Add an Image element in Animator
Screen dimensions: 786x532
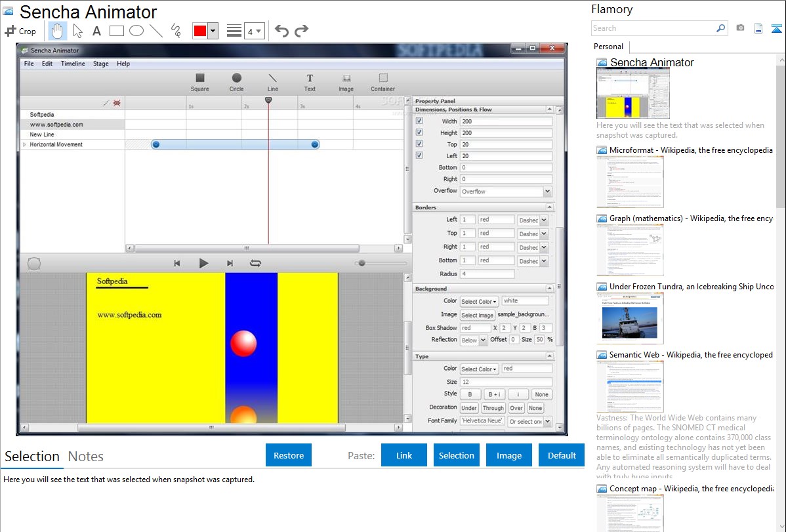pos(346,82)
